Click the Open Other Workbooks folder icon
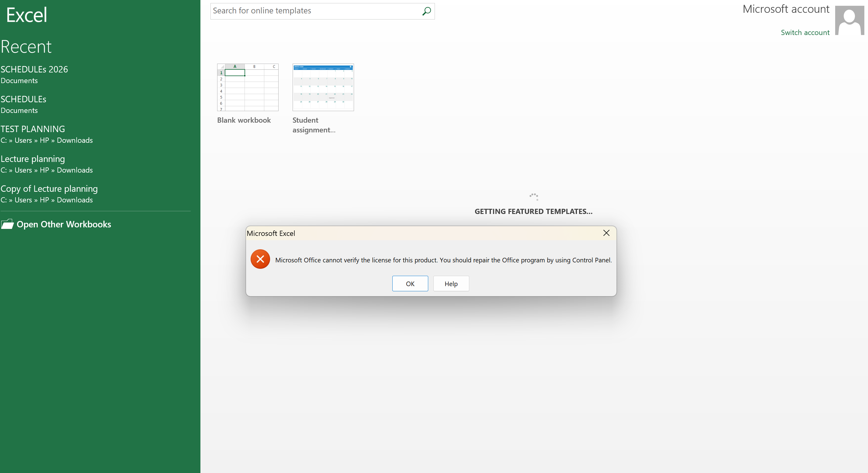This screenshot has height=473, width=868. tap(7, 224)
